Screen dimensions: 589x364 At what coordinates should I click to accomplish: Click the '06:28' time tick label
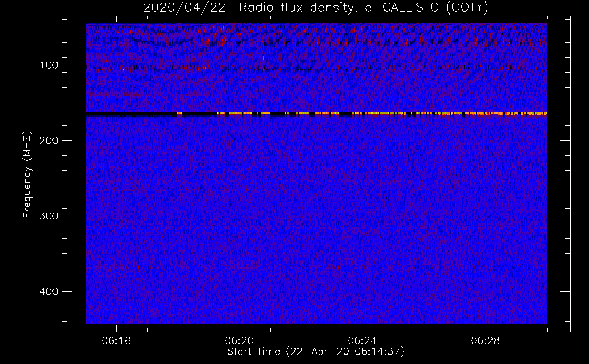click(486, 341)
